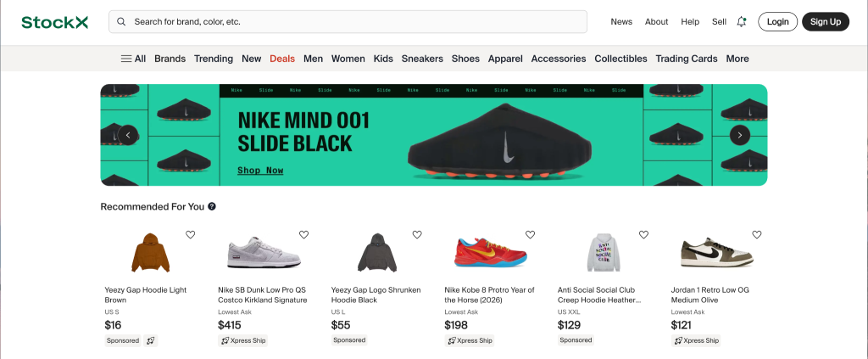Screen dimensions: 868x359
Task: Show the previous banner slide
Action: pyautogui.click(x=127, y=135)
